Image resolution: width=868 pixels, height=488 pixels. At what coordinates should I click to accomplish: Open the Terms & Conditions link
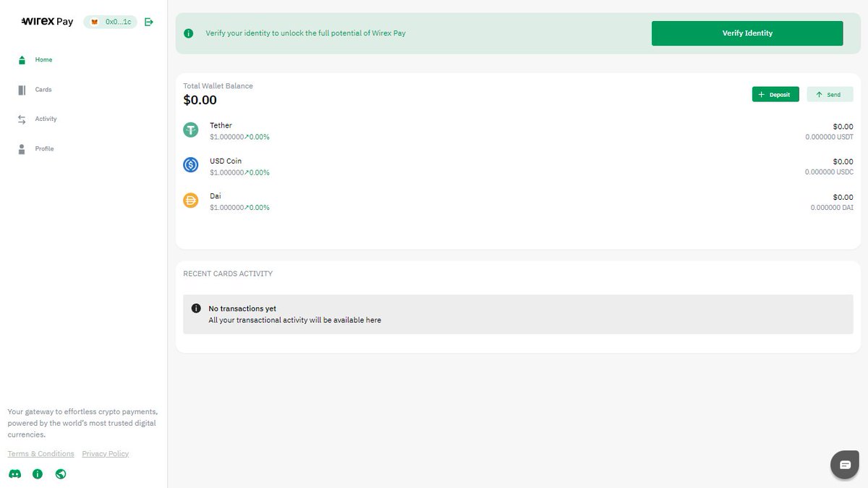pos(41,454)
